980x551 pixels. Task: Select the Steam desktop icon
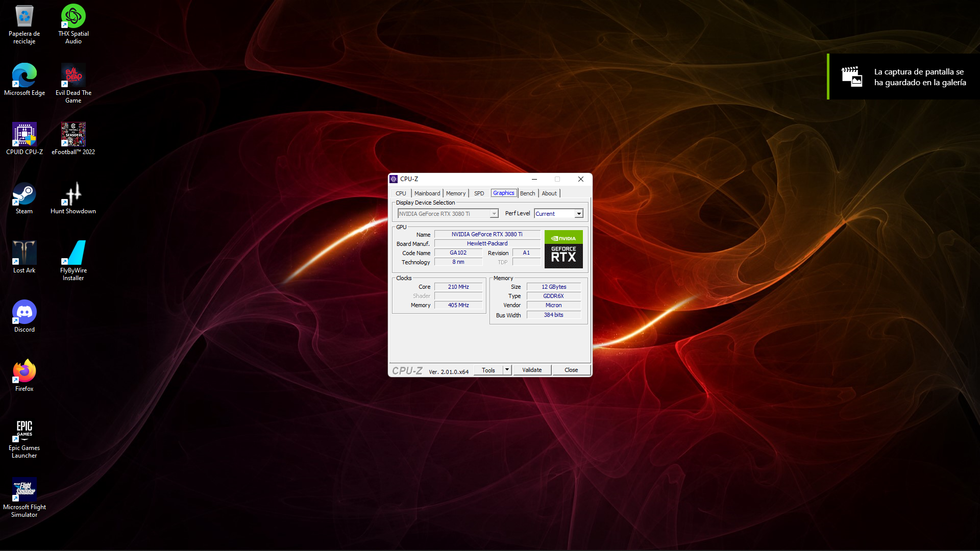point(24,194)
